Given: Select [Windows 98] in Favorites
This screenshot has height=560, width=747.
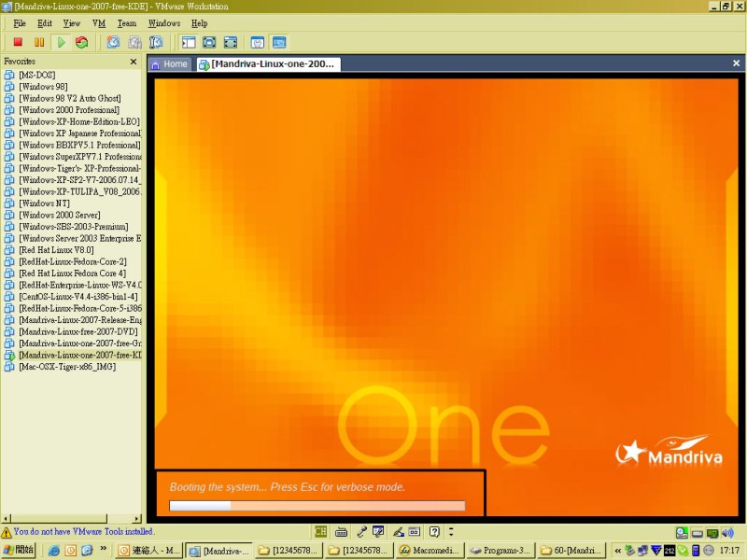Looking at the screenshot, I should (43, 87).
